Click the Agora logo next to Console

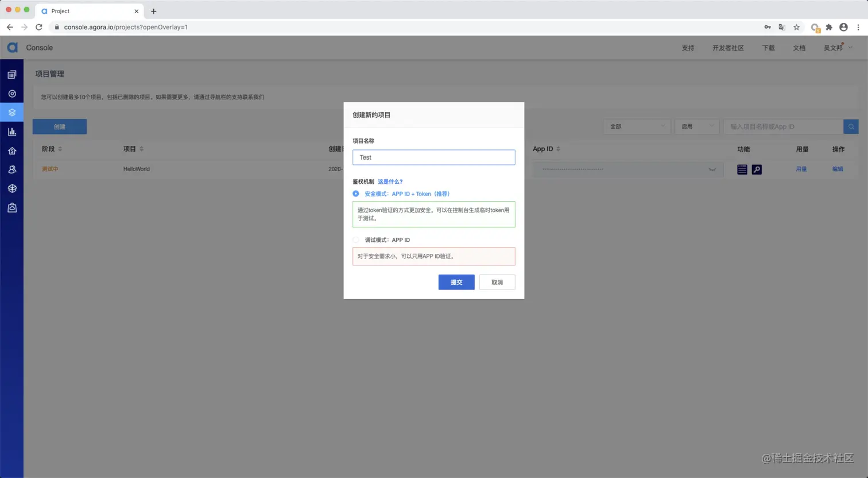coord(12,48)
